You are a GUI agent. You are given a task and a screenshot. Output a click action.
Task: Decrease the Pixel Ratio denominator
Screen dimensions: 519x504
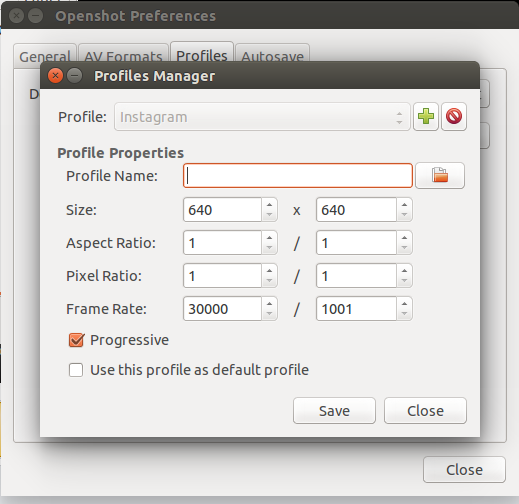tap(404, 281)
